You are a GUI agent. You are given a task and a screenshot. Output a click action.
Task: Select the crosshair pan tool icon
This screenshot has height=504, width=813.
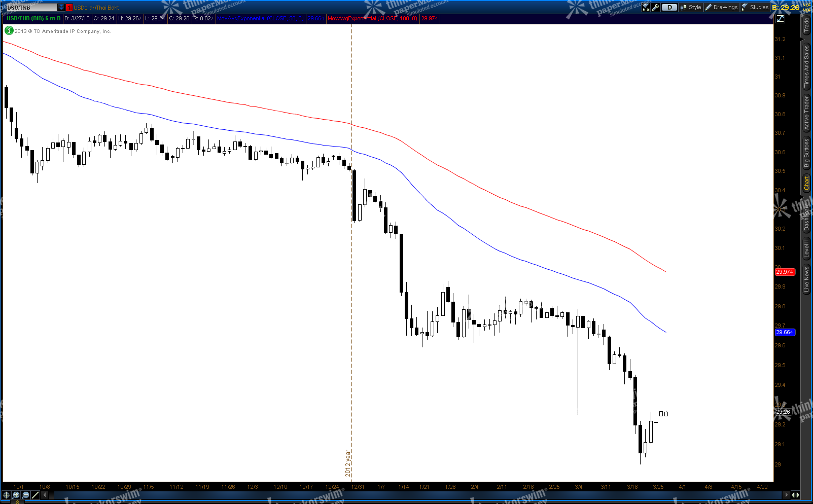pos(7,495)
